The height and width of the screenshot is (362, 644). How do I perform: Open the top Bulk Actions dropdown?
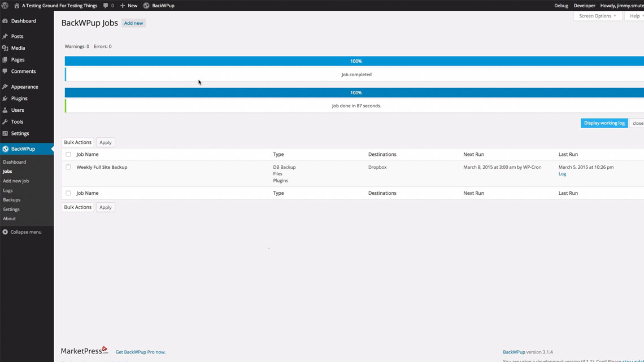(77, 142)
